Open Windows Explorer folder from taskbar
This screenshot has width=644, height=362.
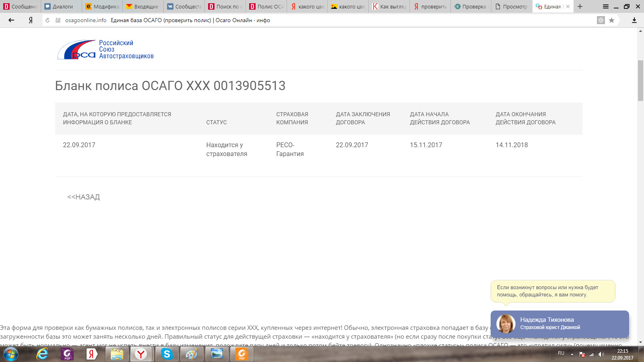tap(117, 354)
